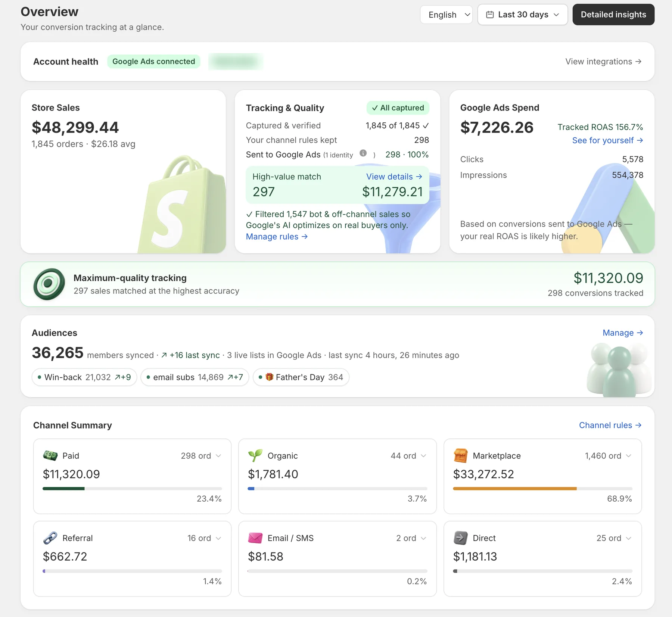
Task: Click the High-value match amount $11,279.21
Action: point(392,192)
